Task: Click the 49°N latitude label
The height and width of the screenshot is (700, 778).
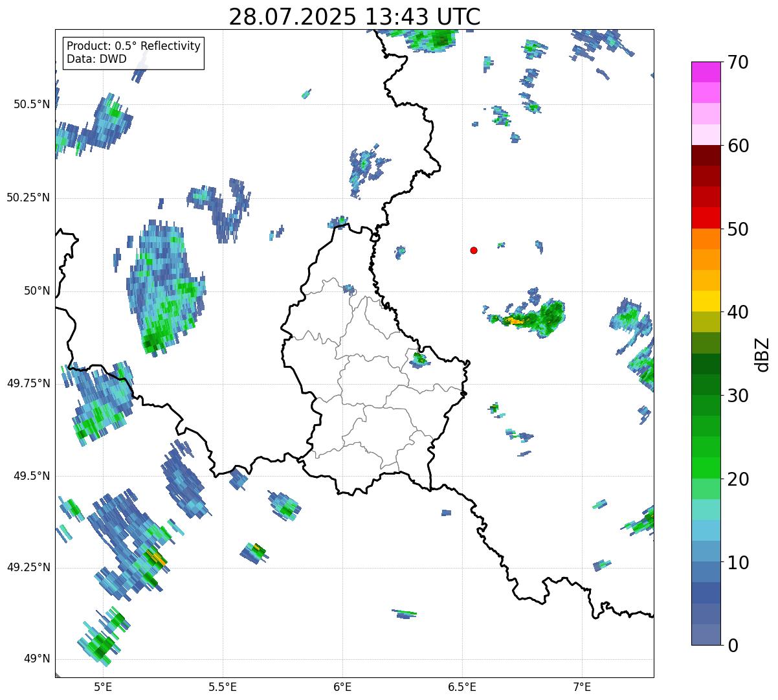Action: (37, 659)
